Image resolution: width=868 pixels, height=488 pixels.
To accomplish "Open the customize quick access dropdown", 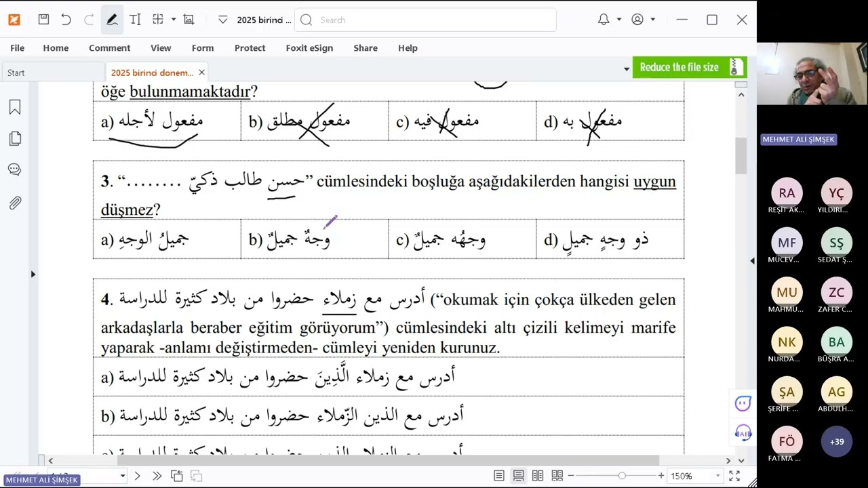I will tap(222, 20).
